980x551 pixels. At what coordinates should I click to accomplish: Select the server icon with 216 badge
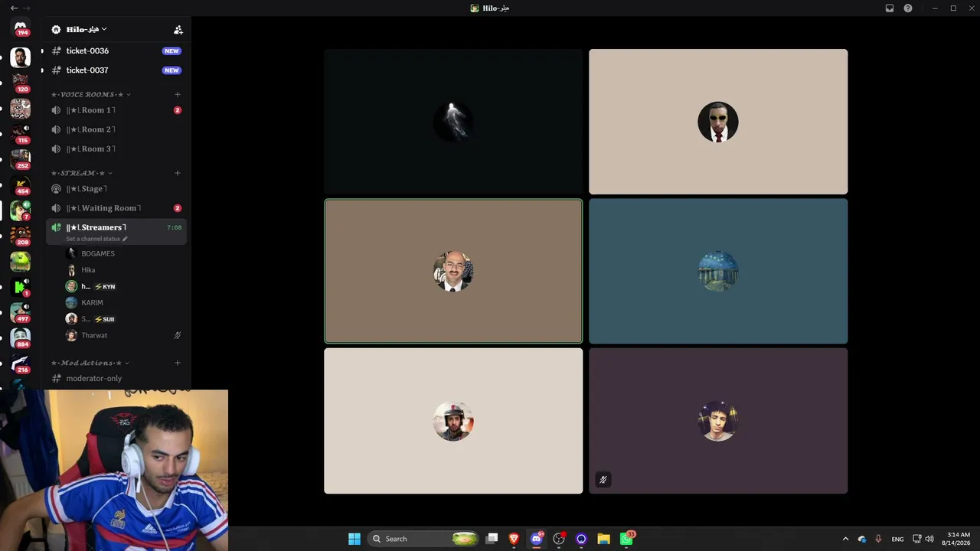pyautogui.click(x=21, y=364)
